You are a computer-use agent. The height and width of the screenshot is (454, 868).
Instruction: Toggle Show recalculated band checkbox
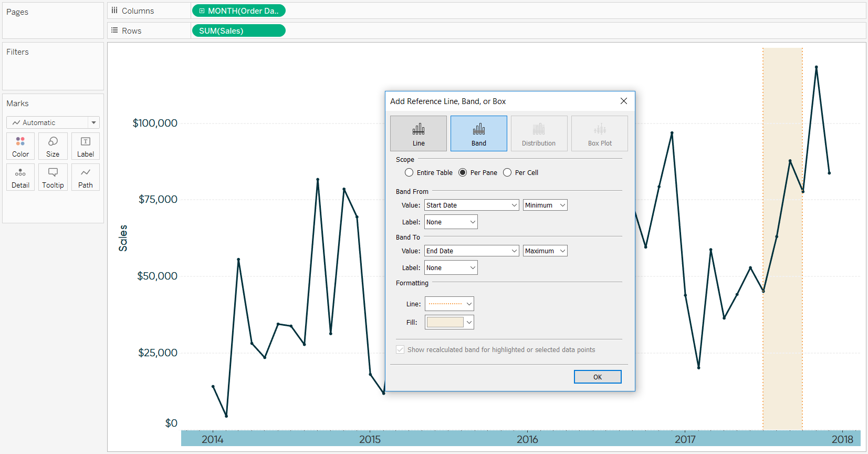click(400, 349)
